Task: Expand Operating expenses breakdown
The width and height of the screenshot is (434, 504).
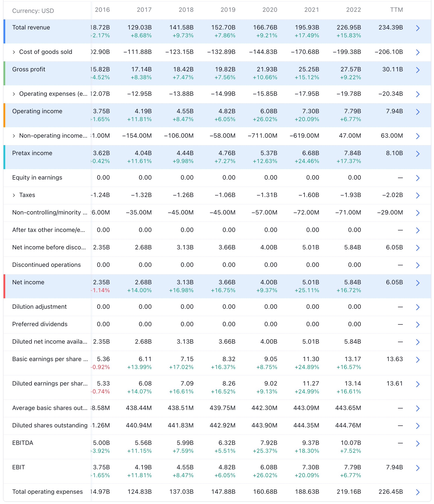Action: click(x=14, y=94)
